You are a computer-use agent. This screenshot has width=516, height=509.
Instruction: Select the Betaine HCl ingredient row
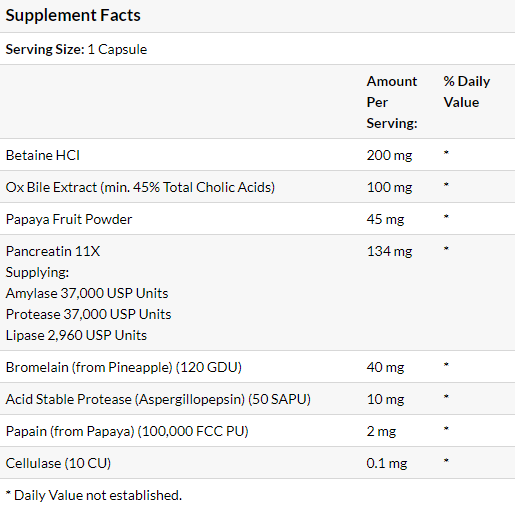point(257,155)
